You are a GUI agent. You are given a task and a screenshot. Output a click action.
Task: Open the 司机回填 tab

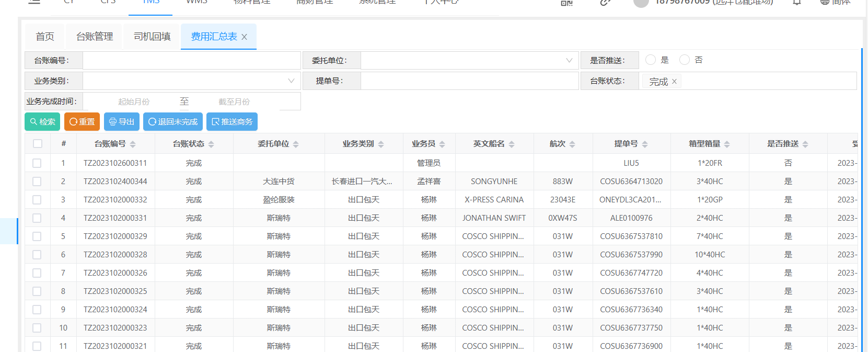(152, 37)
